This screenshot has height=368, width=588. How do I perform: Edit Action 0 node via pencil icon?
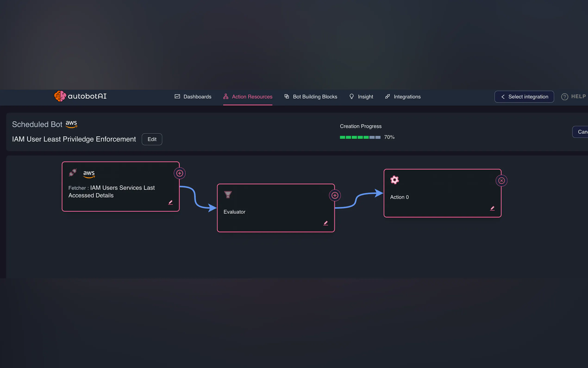coord(492,208)
